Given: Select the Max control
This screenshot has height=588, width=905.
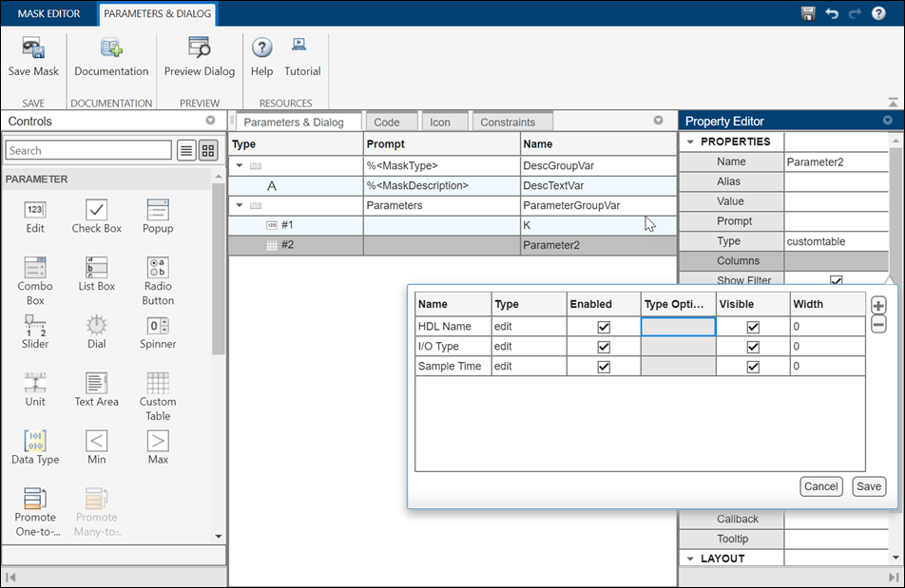Looking at the screenshot, I should coord(158,447).
